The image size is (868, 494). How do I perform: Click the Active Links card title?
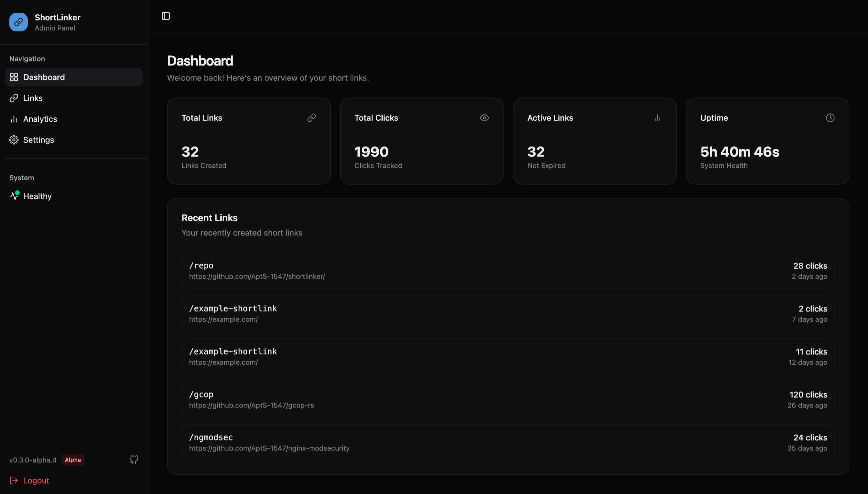[x=550, y=118]
